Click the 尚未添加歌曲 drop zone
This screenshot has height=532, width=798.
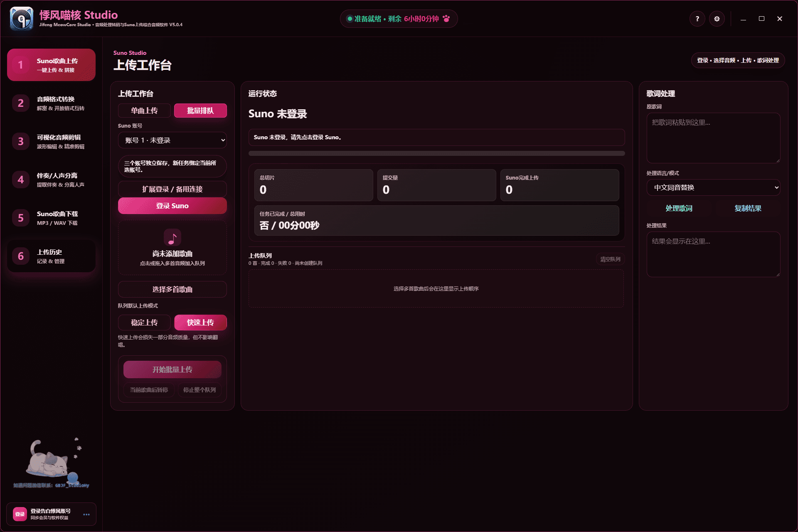[172, 248]
